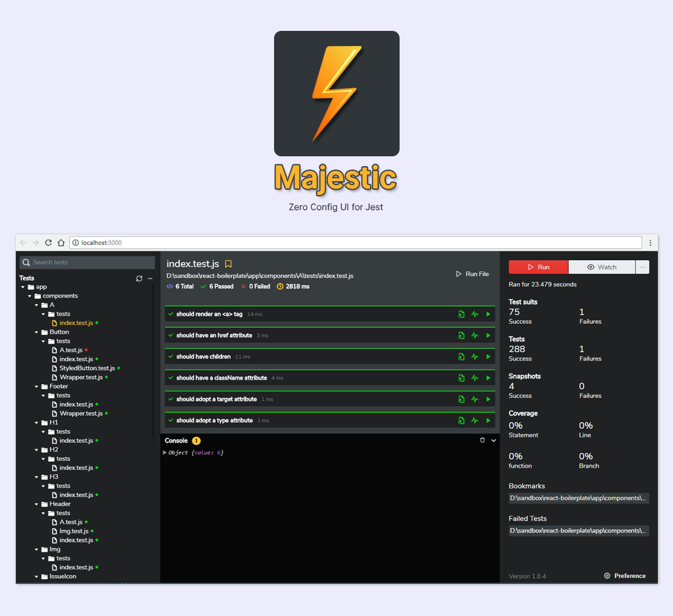Click the red Run button
This screenshot has width=673, height=616.
[x=538, y=267]
